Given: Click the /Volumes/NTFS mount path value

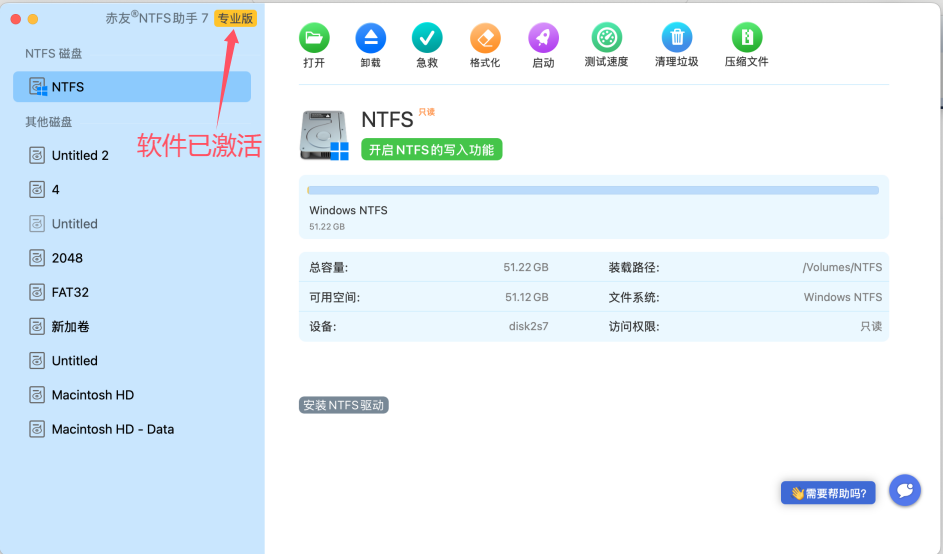Looking at the screenshot, I should pos(842,267).
